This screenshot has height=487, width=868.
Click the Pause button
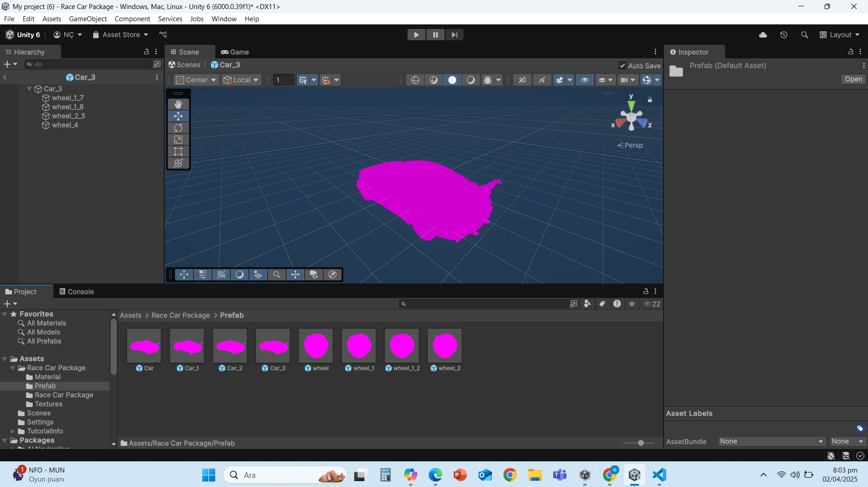pyautogui.click(x=435, y=35)
